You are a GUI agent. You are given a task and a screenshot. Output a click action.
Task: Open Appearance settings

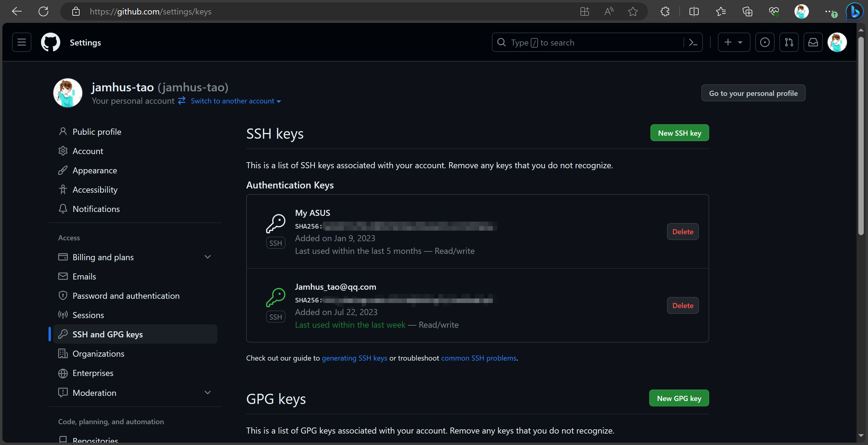pos(135,170)
